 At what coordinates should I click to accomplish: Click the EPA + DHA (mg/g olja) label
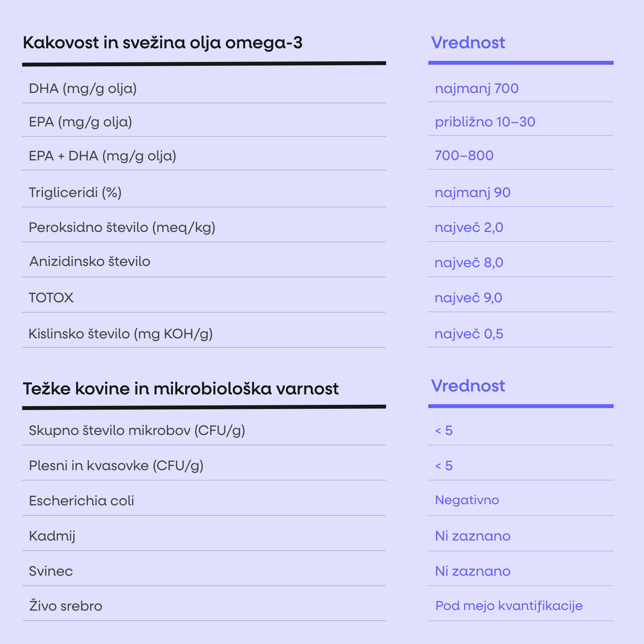[102, 156]
